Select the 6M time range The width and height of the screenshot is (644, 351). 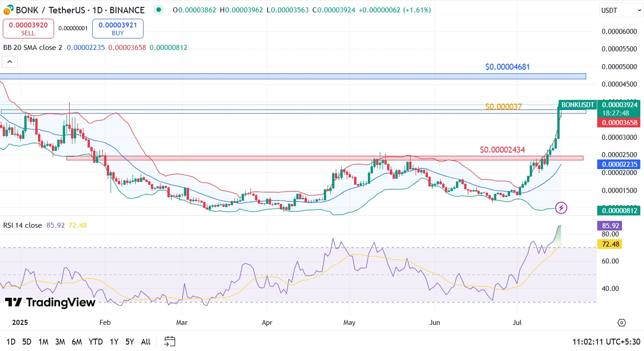[77, 341]
